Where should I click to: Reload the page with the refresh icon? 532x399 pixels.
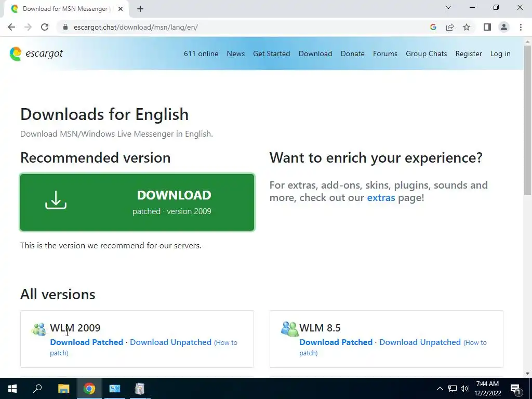[x=45, y=27]
